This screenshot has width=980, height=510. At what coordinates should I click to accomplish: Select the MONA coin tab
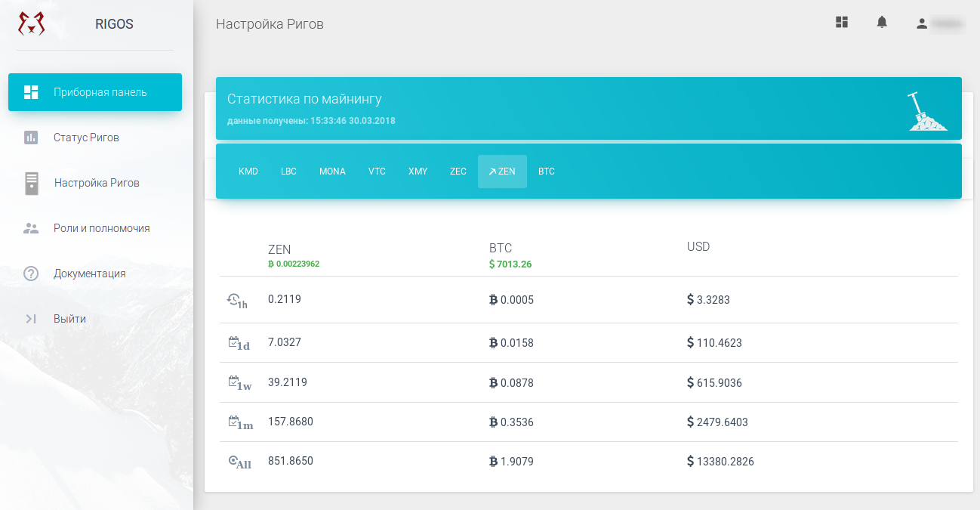[332, 172]
